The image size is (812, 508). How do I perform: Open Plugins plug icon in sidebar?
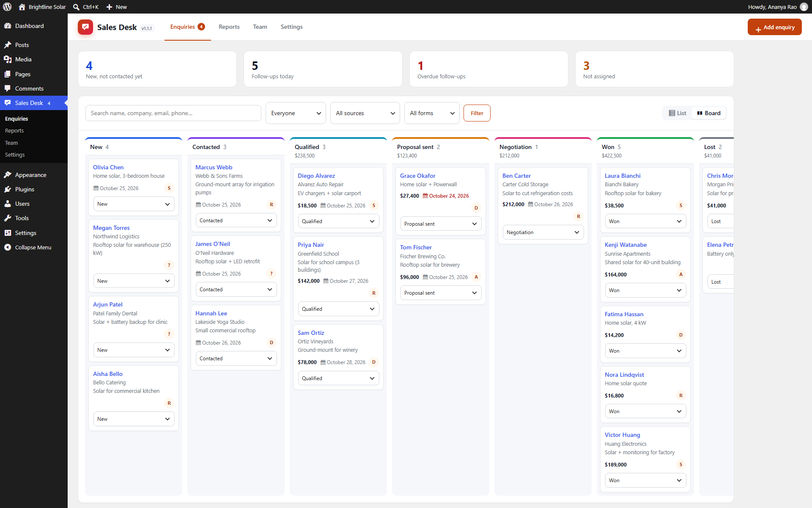(x=8, y=189)
